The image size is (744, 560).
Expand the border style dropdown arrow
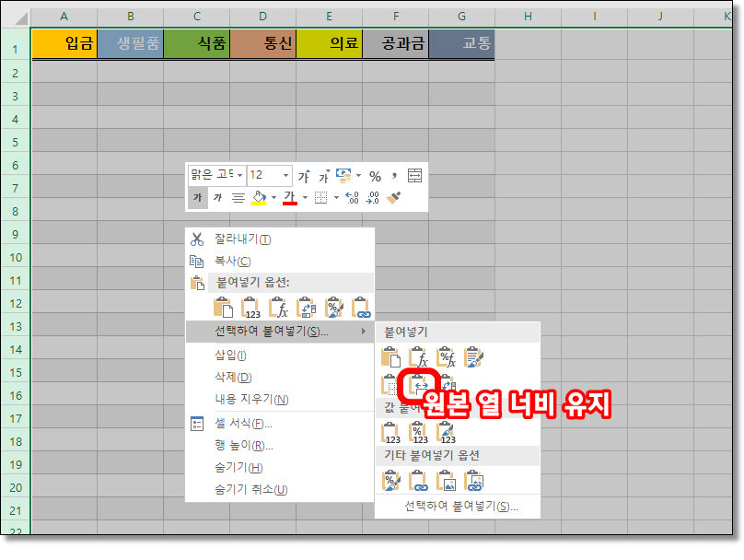coord(336,196)
